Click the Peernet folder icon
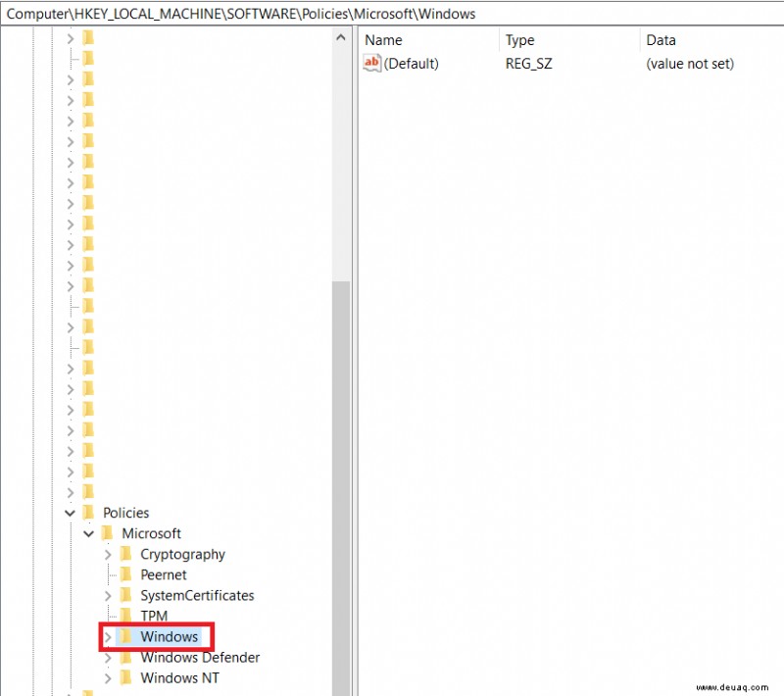This screenshot has width=784, height=696. (126, 574)
